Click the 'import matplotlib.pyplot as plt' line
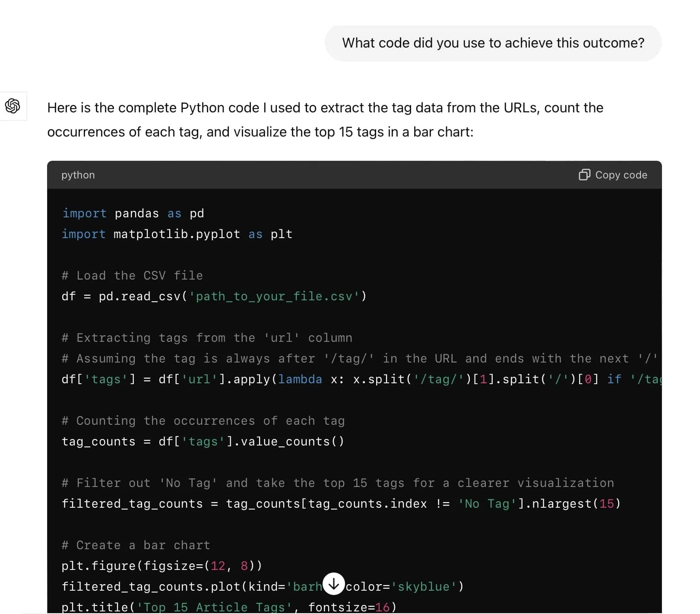Viewport: 700px width, 614px height. [177, 234]
